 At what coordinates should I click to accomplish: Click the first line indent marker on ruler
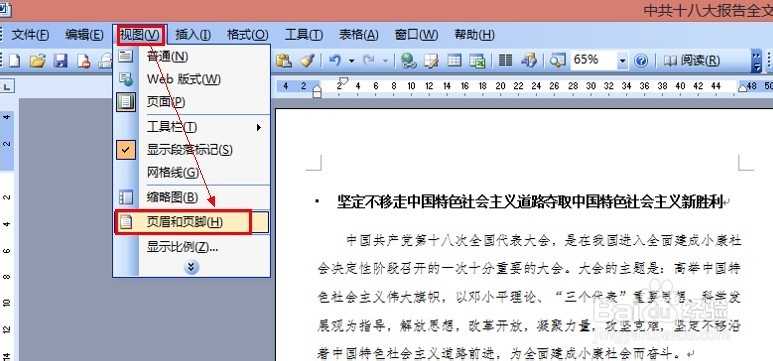[343, 80]
